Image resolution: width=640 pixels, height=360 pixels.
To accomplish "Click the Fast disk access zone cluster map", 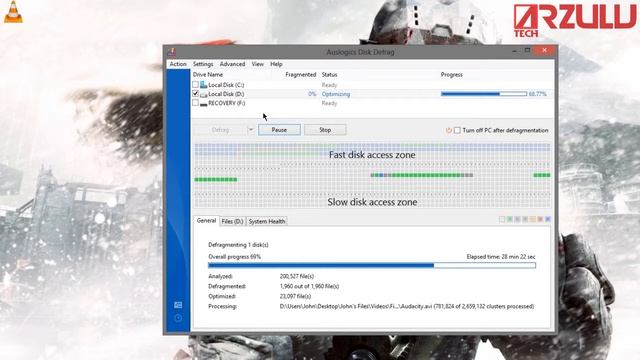I will point(372,155).
